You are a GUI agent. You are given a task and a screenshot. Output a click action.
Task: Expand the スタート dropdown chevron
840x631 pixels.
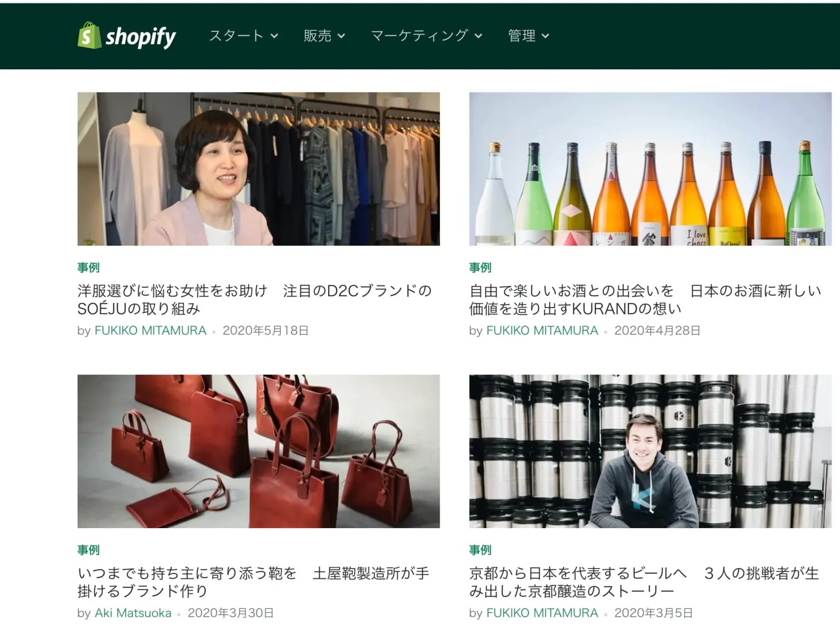click(274, 36)
